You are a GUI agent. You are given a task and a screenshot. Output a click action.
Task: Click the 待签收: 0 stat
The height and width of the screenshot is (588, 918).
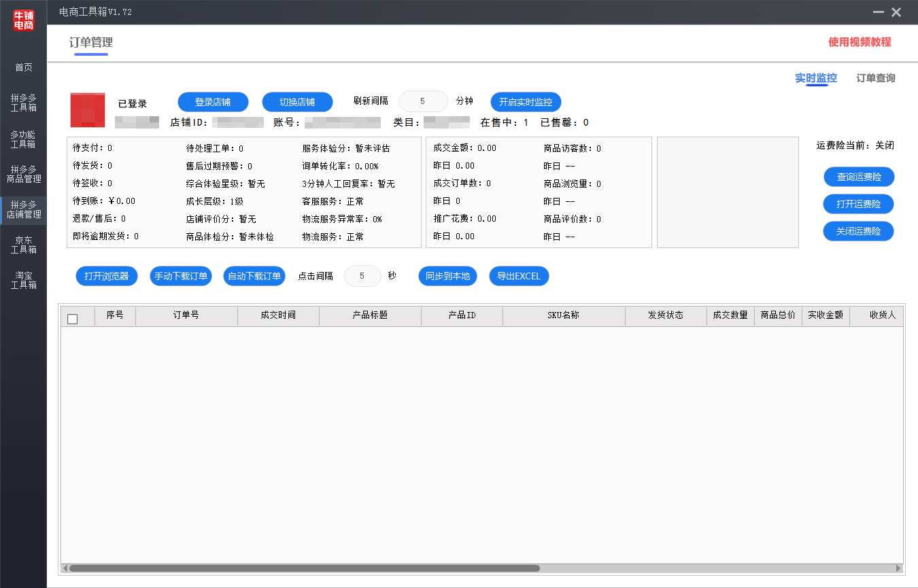(92, 184)
